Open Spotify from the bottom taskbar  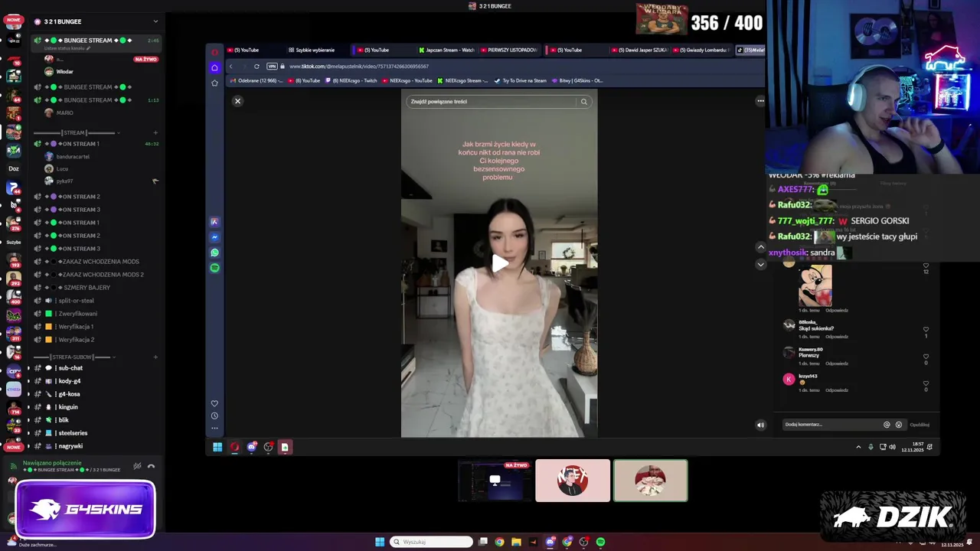600,542
